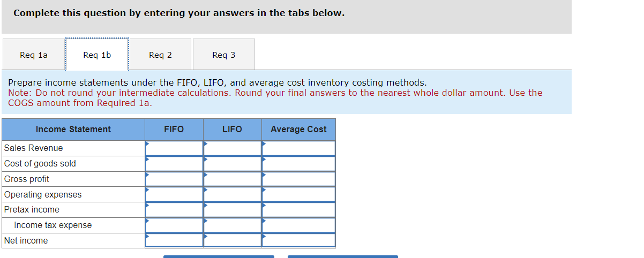The width and height of the screenshot is (644, 258).
Task: Activate the LIFO Net income cell
Action: tap(233, 240)
